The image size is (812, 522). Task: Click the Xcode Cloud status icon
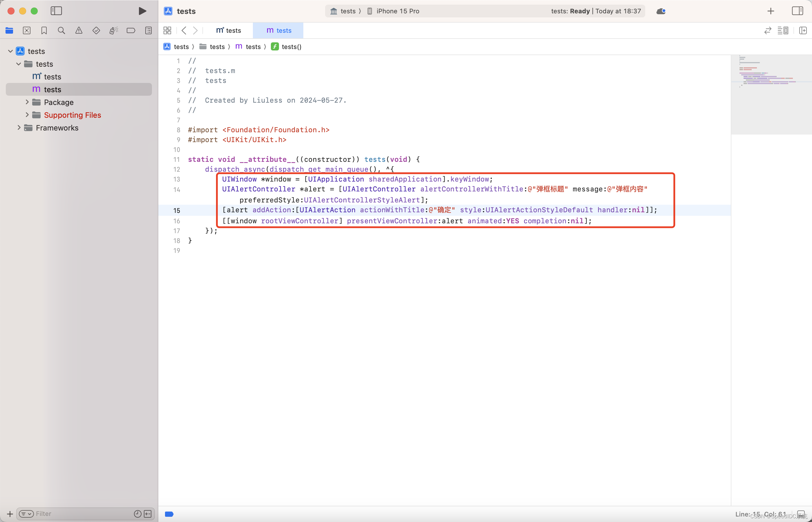[661, 11]
